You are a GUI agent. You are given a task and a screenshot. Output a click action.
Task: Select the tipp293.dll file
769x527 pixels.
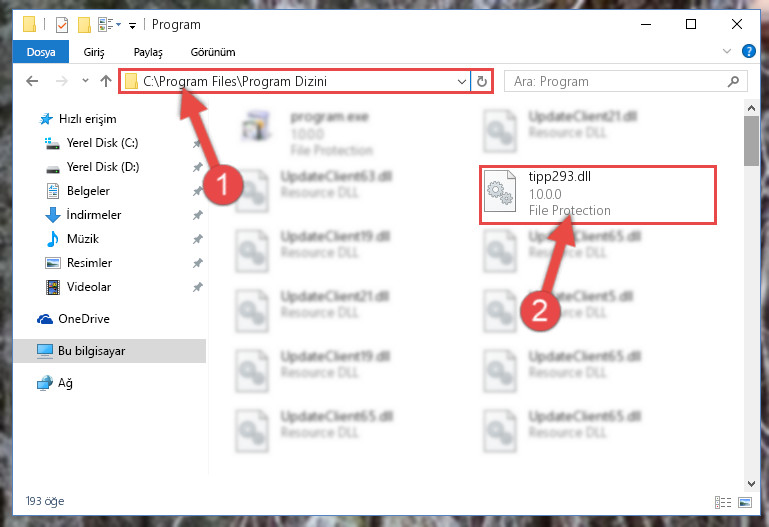(x=597, y=195)
